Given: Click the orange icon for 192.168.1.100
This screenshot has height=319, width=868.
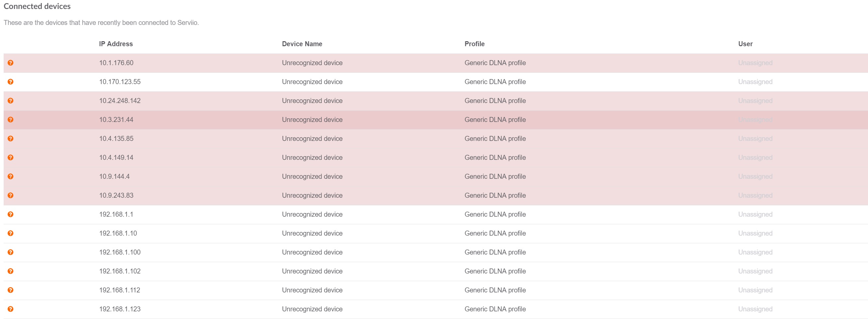Looking at the screenshot, I should (x=10, y=252).
